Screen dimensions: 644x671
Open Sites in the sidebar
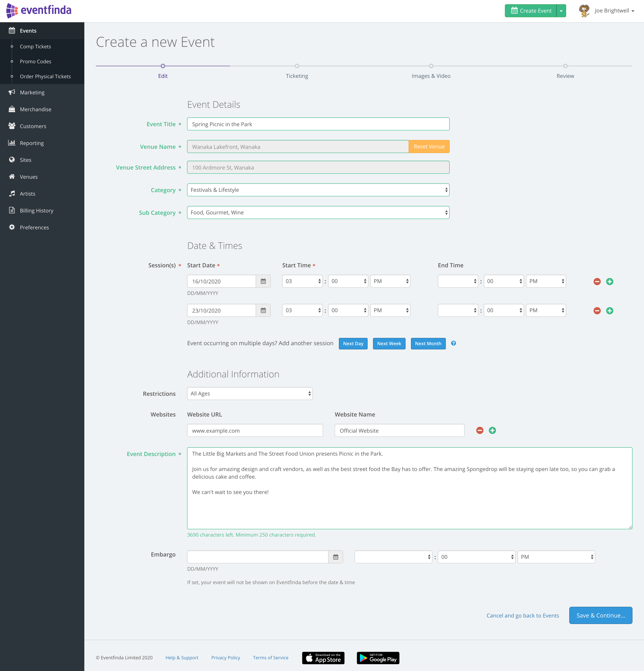42,160
